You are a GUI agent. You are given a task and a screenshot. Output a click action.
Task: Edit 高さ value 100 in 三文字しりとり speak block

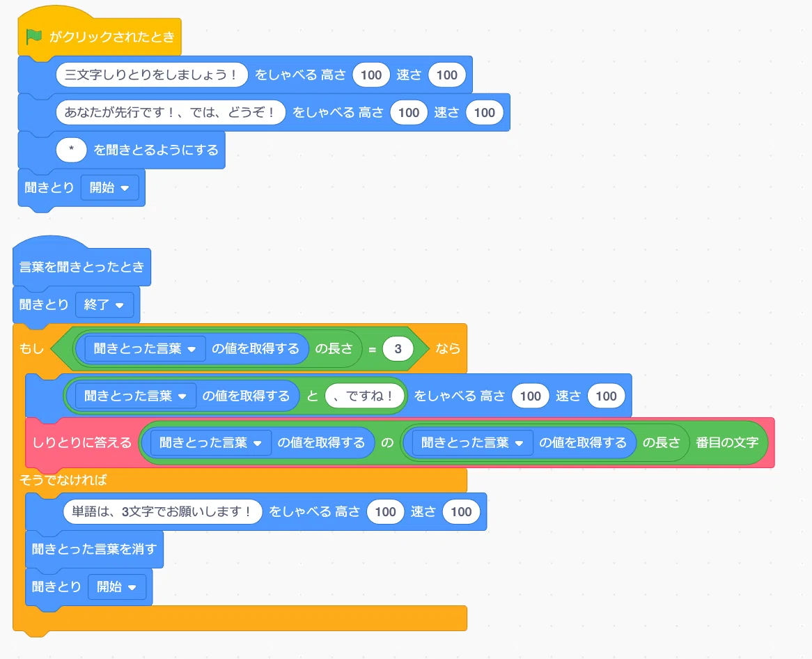[x=371, y=75]
